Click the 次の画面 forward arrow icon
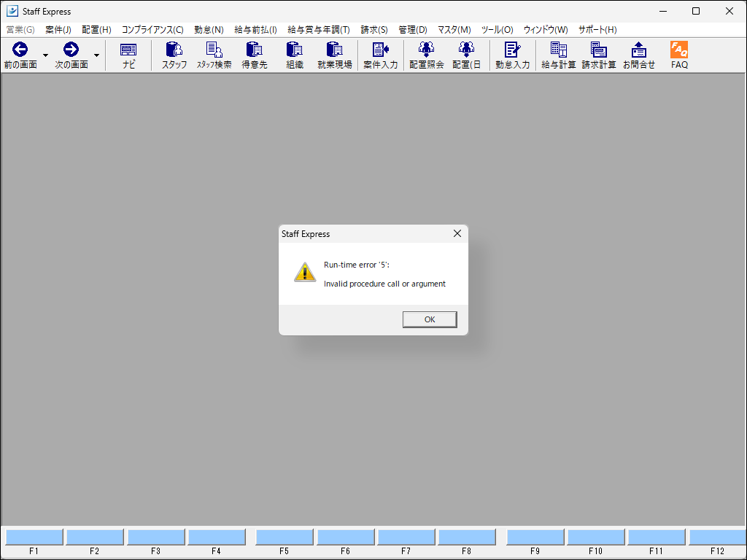This screenshot has height=560, width=747. coord(71,49)
